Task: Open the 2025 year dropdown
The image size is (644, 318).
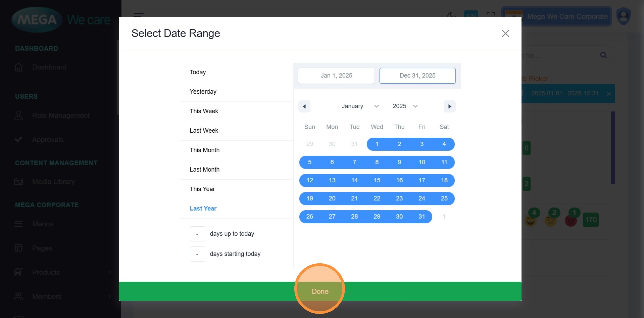Action: 405,106
